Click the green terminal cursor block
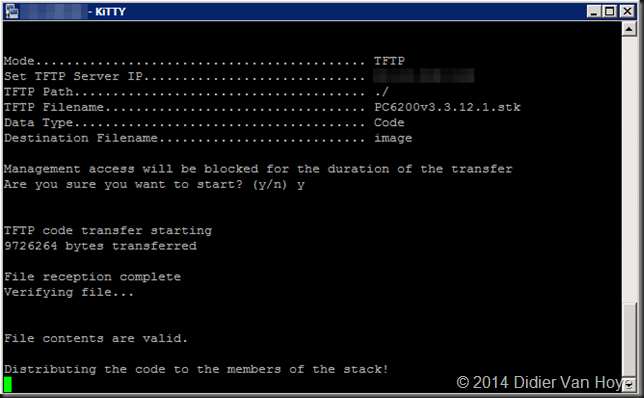The width and height of the screenshot is (644, 398). pyautogui.click(x=8, y=384)
